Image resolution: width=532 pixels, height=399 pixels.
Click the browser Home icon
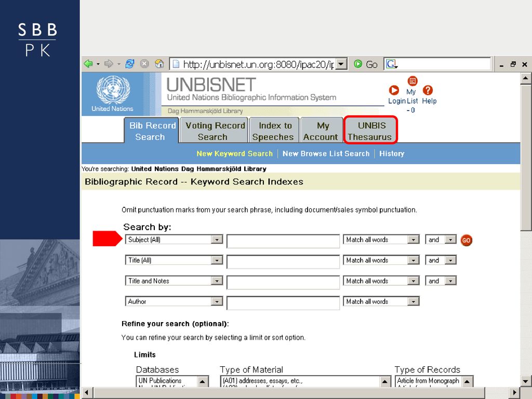tap(159, 64)
